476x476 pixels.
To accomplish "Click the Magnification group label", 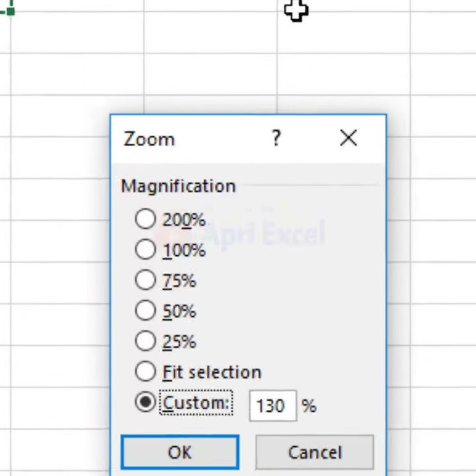I will coord(178,186).
